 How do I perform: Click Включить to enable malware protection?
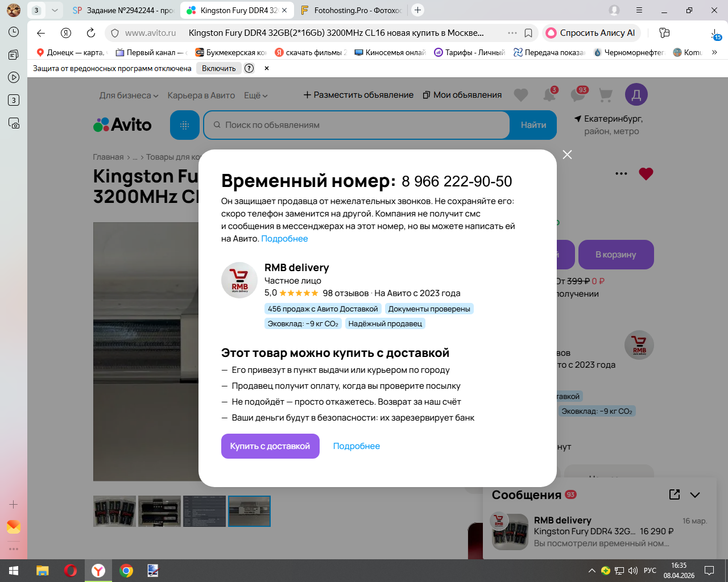click(x=219, y=68)
